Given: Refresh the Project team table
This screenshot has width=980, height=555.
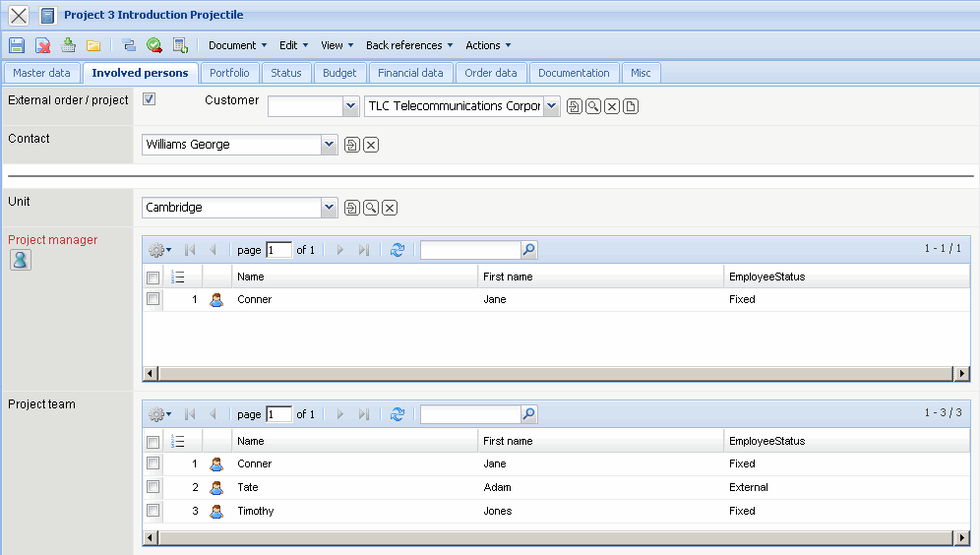Looking at the screenshot, I should (x=398, y=414).
